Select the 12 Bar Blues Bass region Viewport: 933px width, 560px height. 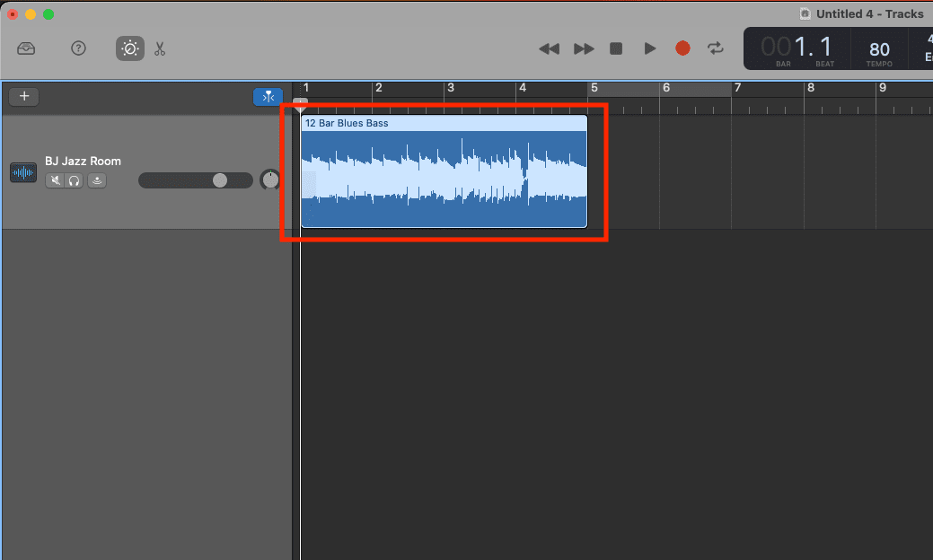(444, 171)
